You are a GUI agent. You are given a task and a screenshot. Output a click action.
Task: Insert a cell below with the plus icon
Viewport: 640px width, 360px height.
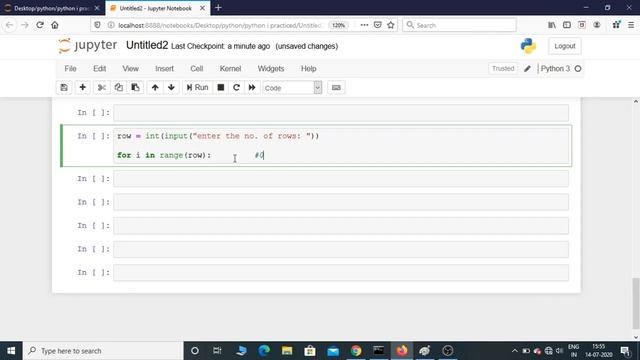[82, 87]
